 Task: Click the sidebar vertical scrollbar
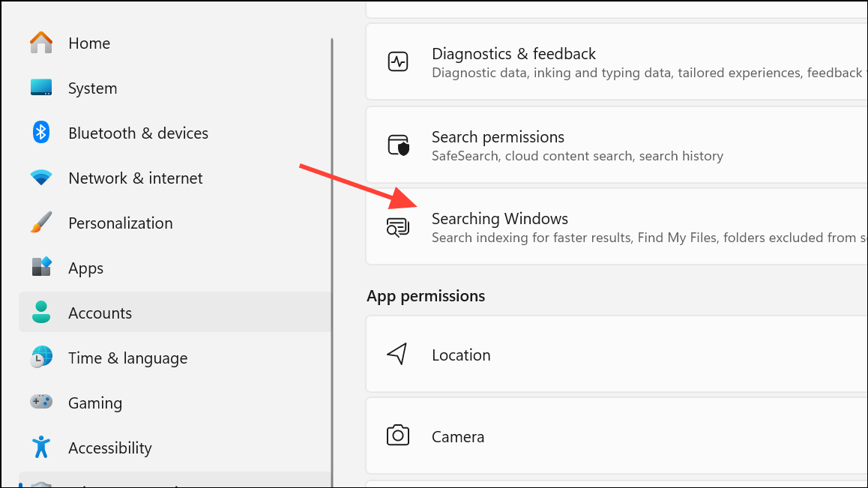(332, 262)
